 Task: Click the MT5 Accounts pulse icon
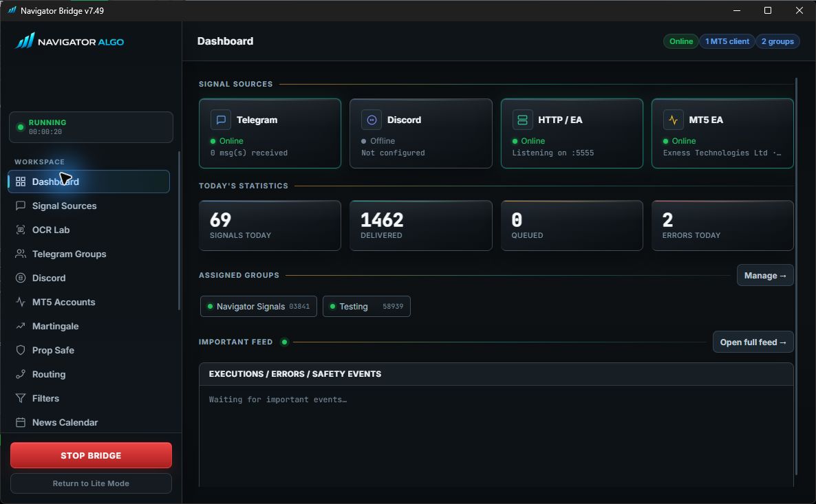click(20, 302)
